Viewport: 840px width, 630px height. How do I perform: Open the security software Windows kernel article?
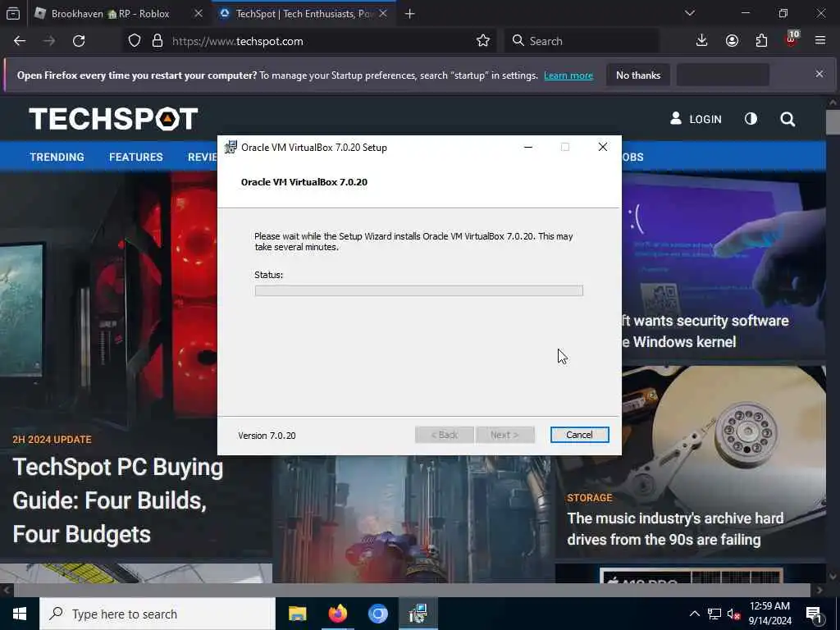tap(705, 331)
